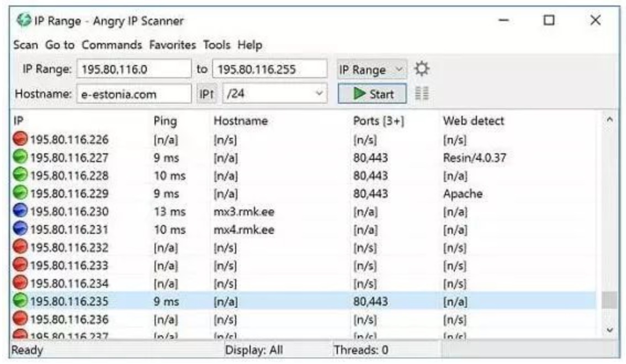
Task: Open the fetchers column selector icon
Action: 422,94
